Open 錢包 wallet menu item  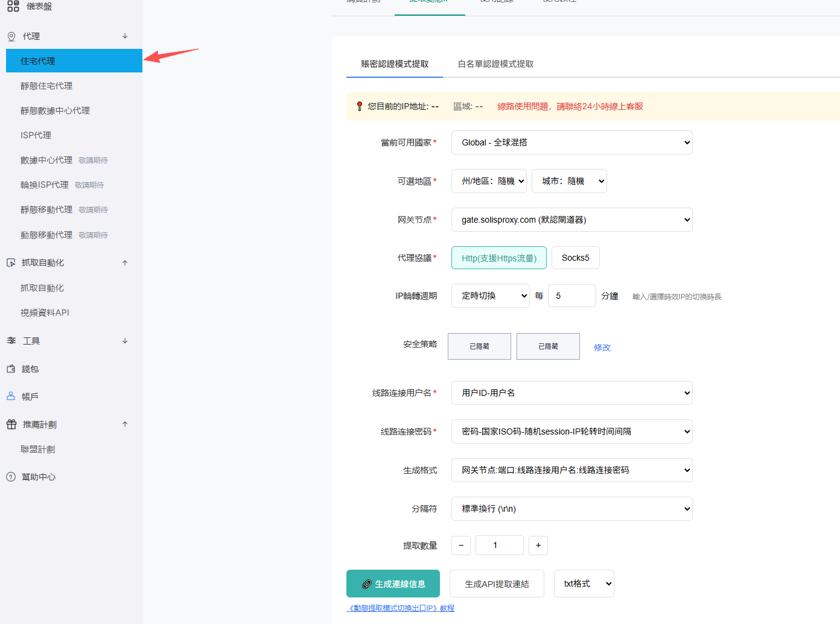pyautogui.click(x=30, y=369)
